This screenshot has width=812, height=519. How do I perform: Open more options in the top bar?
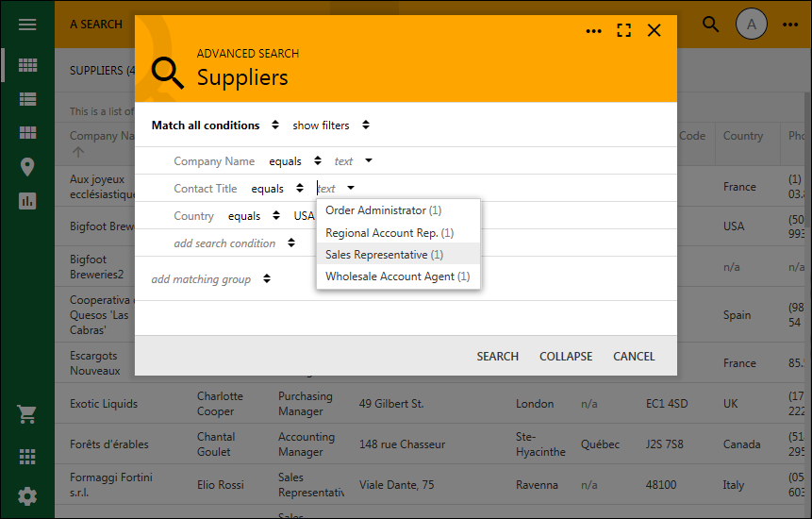coord(790,25)
